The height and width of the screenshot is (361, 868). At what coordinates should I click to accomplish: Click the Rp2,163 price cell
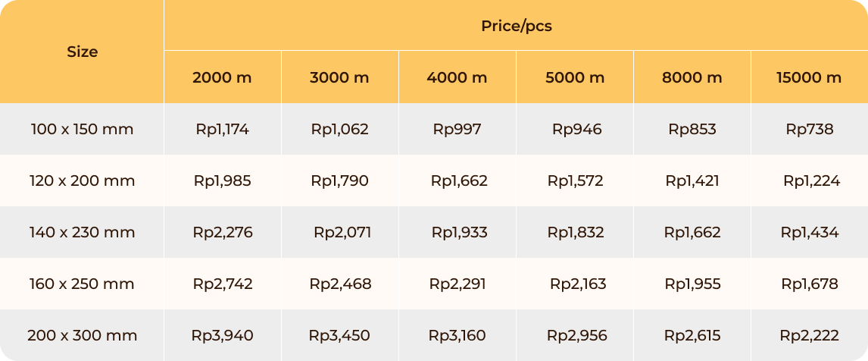click(x=575, y=284)
